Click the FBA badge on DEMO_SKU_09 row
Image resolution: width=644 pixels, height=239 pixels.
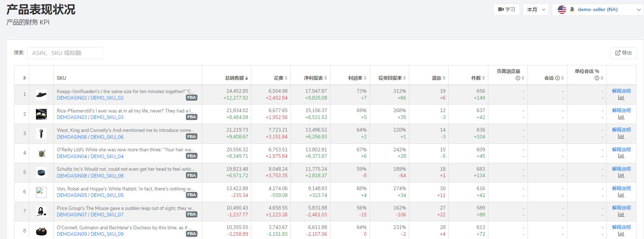coord(192,234)
